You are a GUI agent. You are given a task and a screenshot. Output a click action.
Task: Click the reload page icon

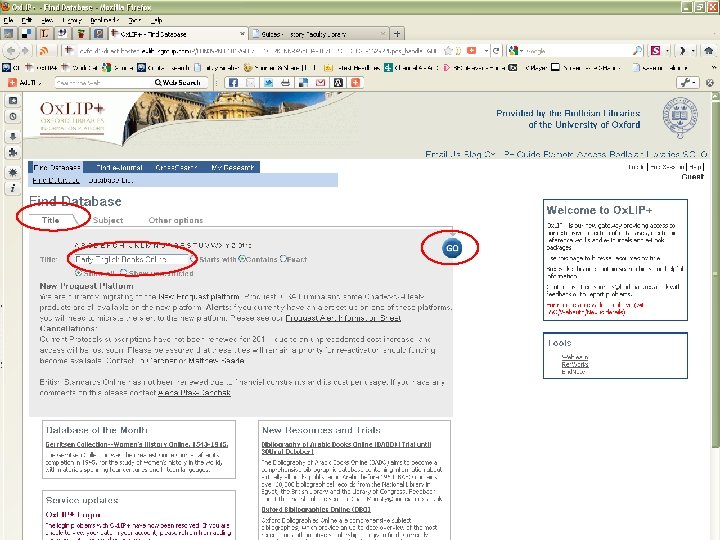(x=496, y=51)
